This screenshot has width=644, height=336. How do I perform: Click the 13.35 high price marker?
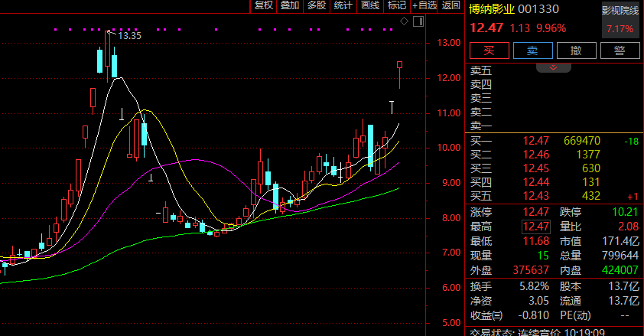tap(129, 35)
